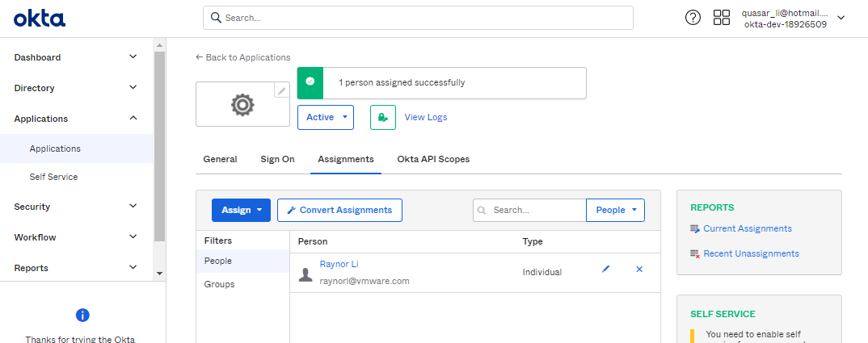The width and height of the screenshot is (868, 343).
Task: Switch to the Okta API Scopes tab
Action: coord(433,159)
